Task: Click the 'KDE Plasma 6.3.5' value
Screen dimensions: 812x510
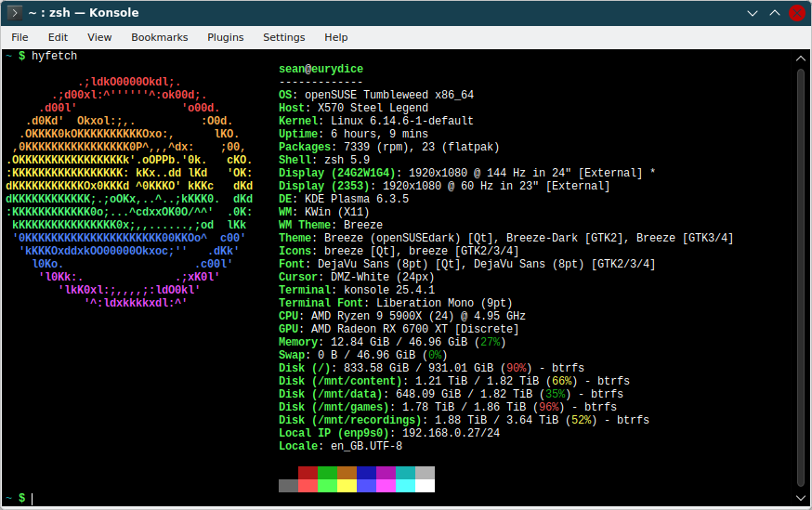Action: pos(357,199)
